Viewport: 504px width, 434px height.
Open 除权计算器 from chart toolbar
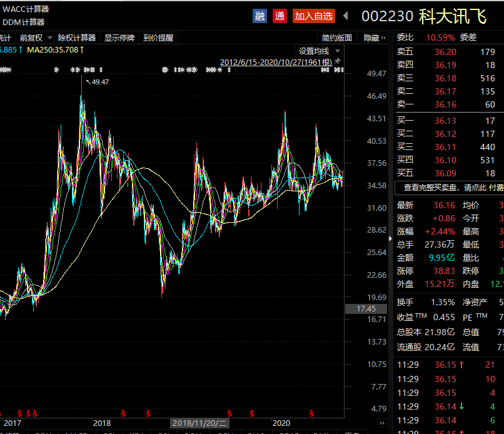pyautogui.click(x=77, y=38)
